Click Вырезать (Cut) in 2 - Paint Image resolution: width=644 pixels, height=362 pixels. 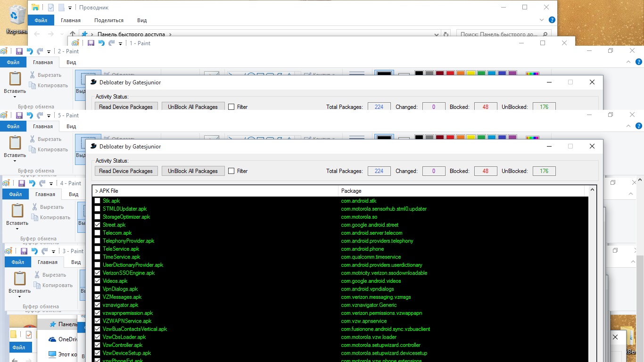tap(45, 75)
